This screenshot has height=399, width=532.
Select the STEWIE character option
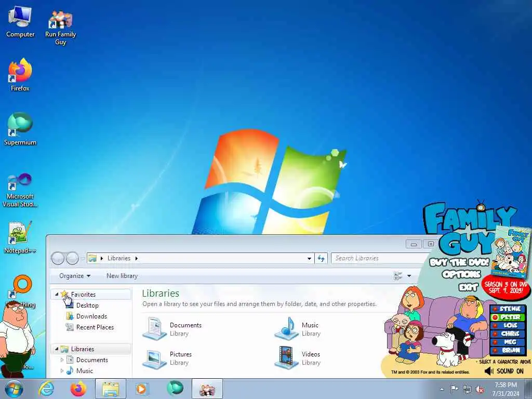508,309
